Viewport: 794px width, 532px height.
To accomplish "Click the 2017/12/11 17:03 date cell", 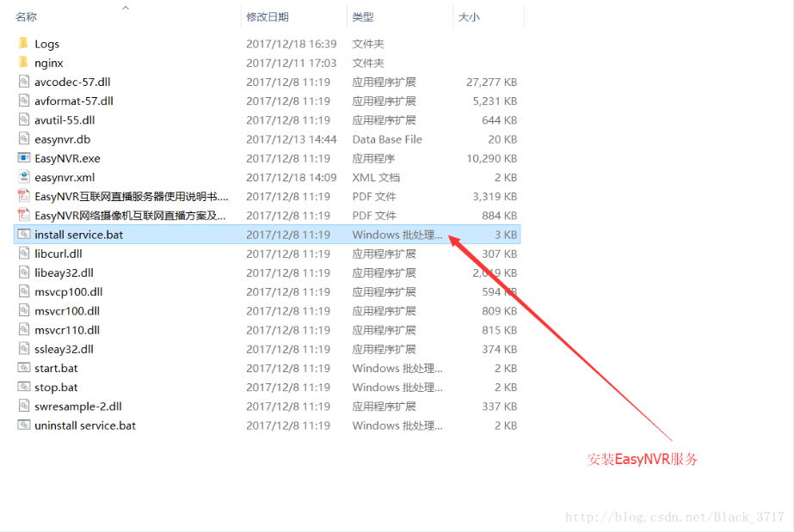I will pyautogui.click(x=291, y=64).
